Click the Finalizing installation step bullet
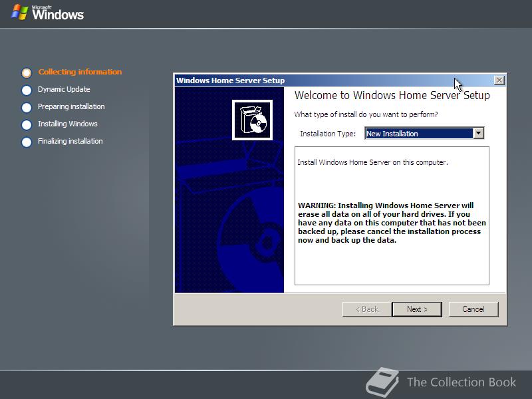Image resolution: width=532 pixels, height=399 pixels. [27, 142]
